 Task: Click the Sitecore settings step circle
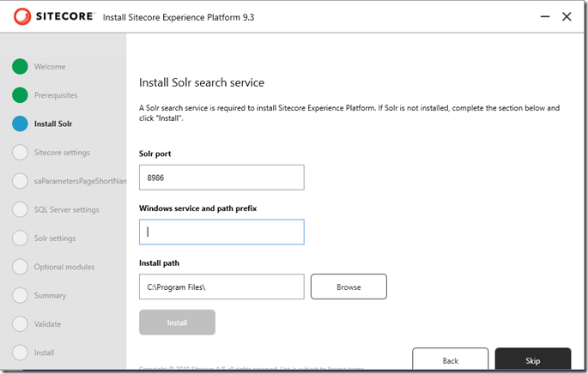pos(20,152)
